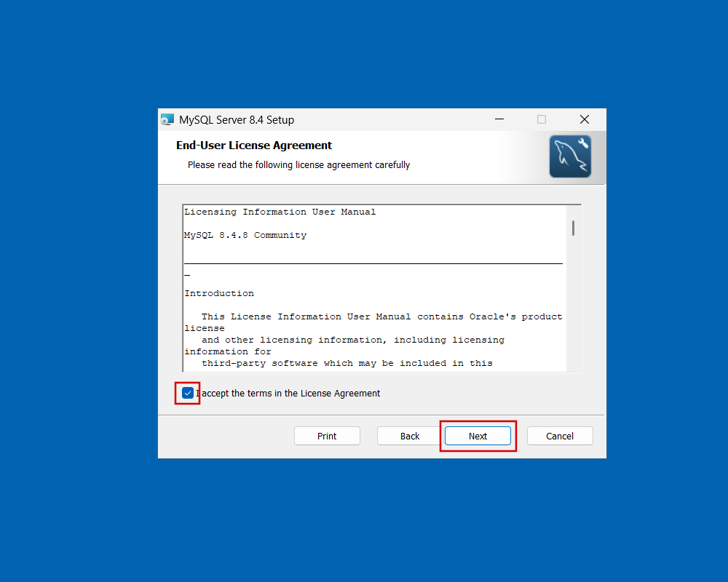Click 'Please read the following license agreement carefully'

[299, 164]
